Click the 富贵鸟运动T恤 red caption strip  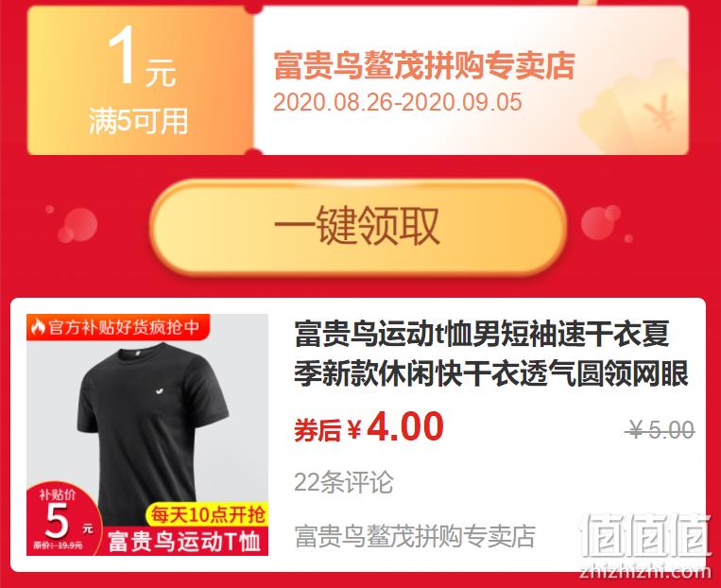coord(185,541)
